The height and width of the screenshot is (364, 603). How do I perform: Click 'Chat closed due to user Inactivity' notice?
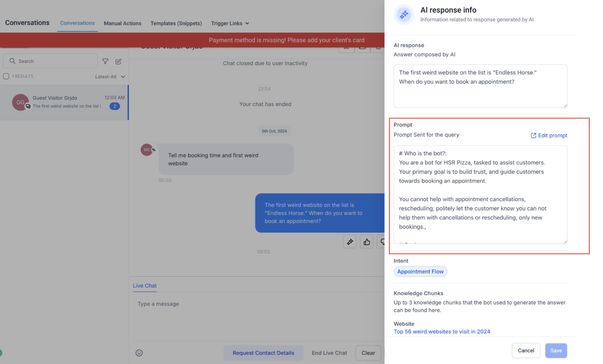coord(265,63)
